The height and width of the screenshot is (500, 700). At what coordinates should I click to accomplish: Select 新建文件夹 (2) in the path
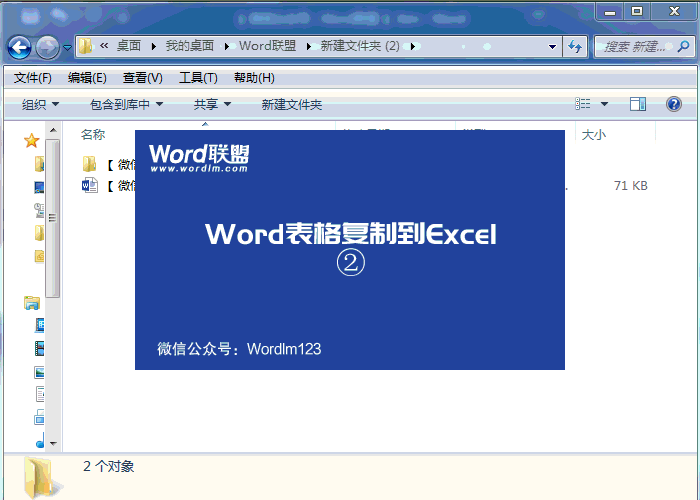pyautogui.click(x=360, y=46)
